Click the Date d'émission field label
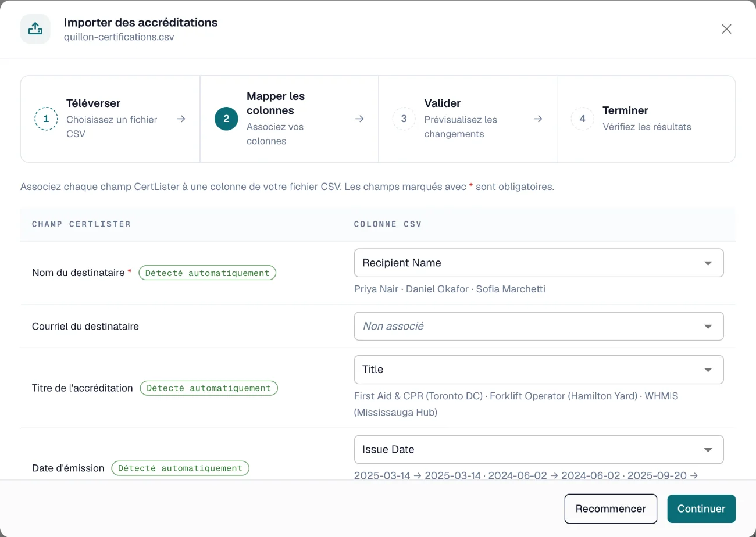The width and height of the screenshot is (756, 537). click(x=68, y=468)
